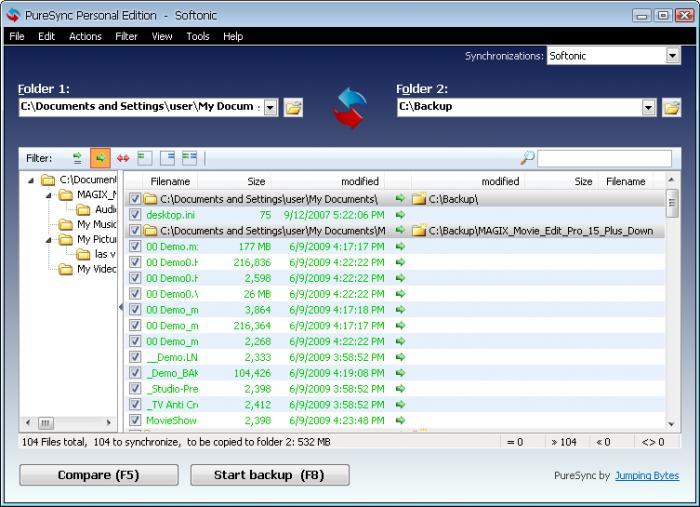
Task: Click the PureSync app icon in the title bar
Action: point(13,15)
